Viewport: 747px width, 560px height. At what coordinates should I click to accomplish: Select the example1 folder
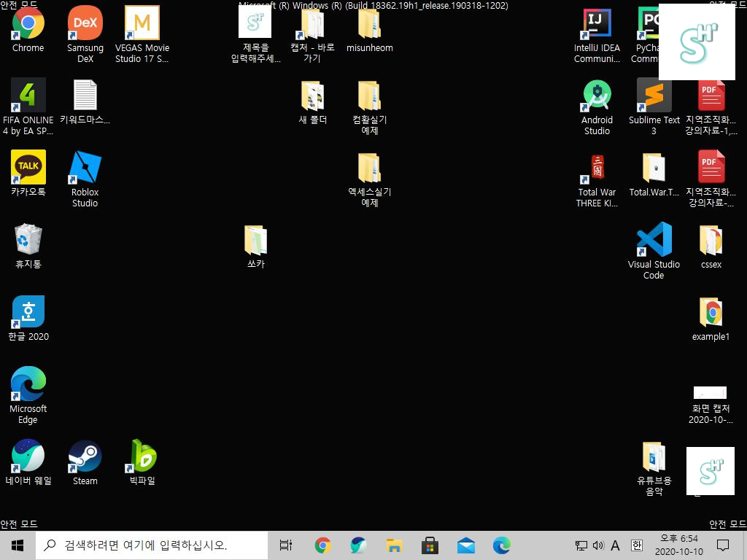(711, 318)
